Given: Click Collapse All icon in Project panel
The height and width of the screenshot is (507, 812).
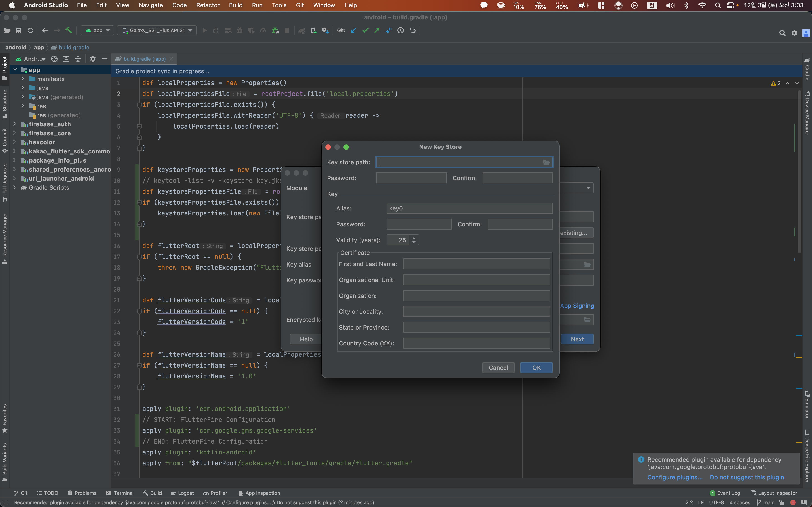Looking at the screenshot, I should coord(78,59).
